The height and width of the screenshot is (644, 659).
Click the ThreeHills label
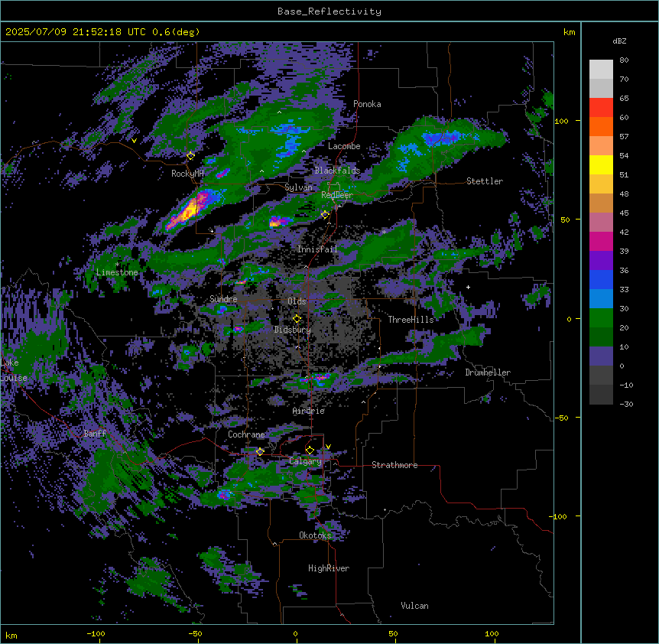click(x=411, y=320)
